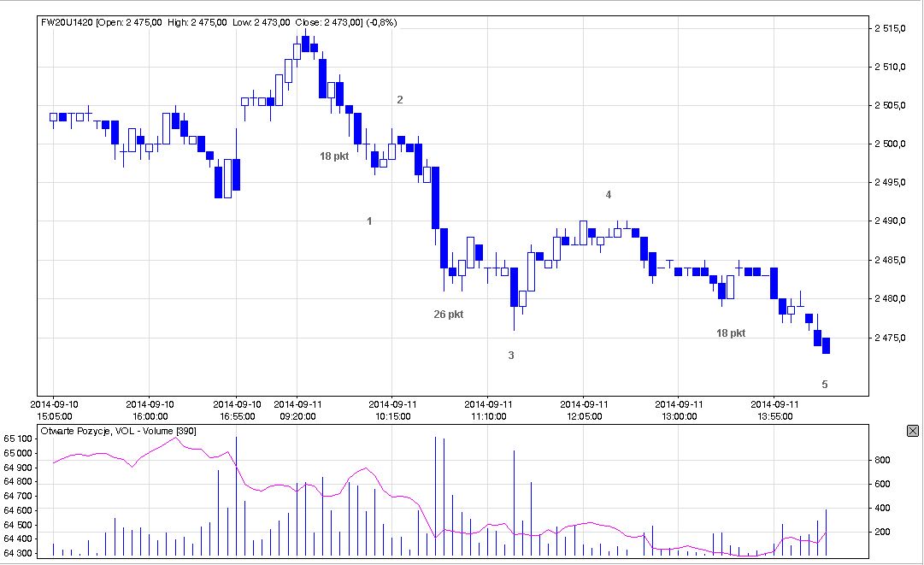Click the 2 515,0 price axis label
Viewport: 924px width, 565px height.
[x=895, y=28]
